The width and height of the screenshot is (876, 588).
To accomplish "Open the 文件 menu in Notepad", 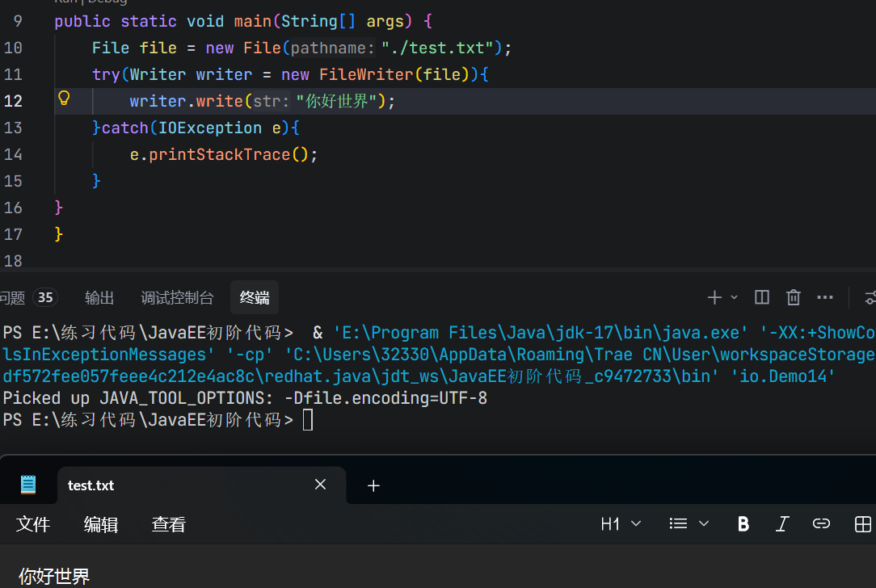I will coord(33,524).
